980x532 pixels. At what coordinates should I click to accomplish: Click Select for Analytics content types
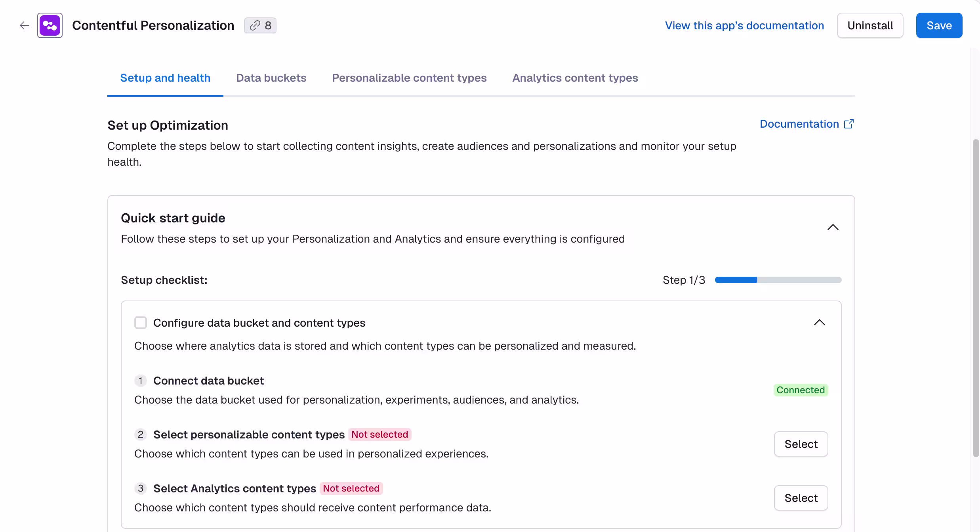tap(801, 498)
